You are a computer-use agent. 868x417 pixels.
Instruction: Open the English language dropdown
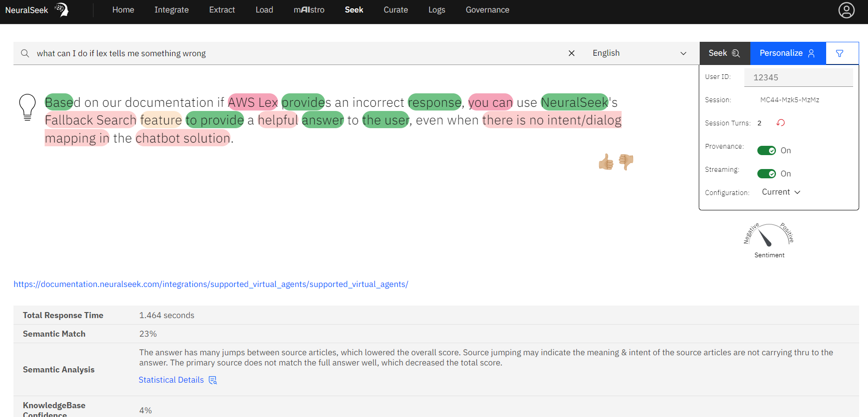pyautogui.click(x=639, y=53)
